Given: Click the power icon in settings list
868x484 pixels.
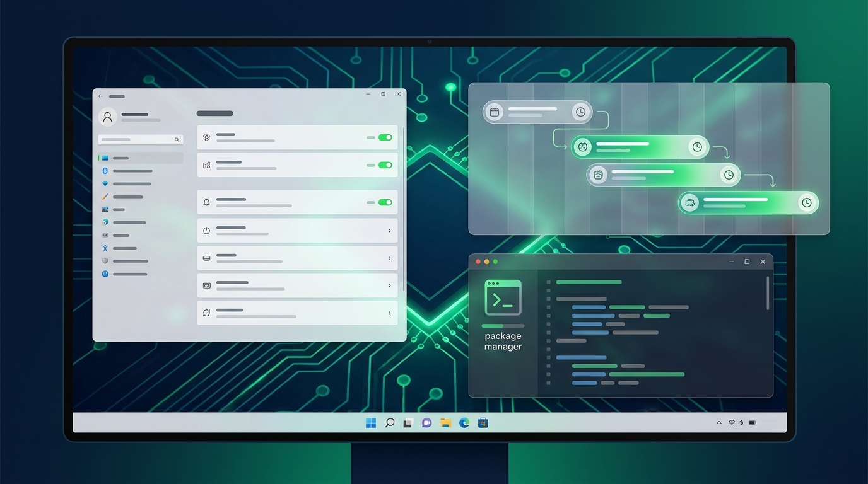Looking at the screenshot, I should click(x=206, y=231).
